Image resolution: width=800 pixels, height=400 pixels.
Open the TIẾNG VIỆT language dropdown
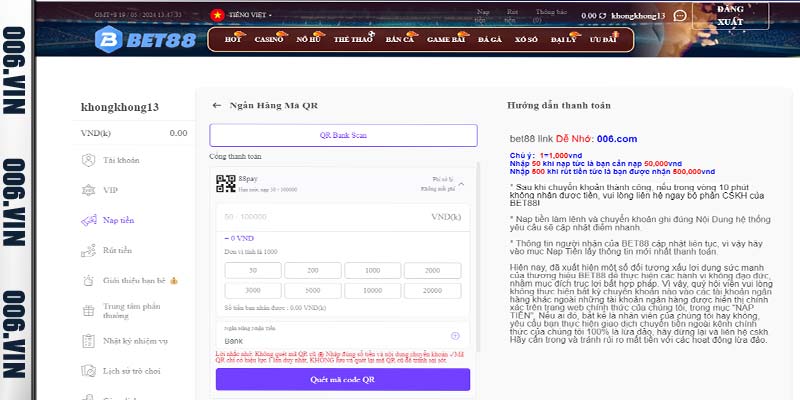250,15
